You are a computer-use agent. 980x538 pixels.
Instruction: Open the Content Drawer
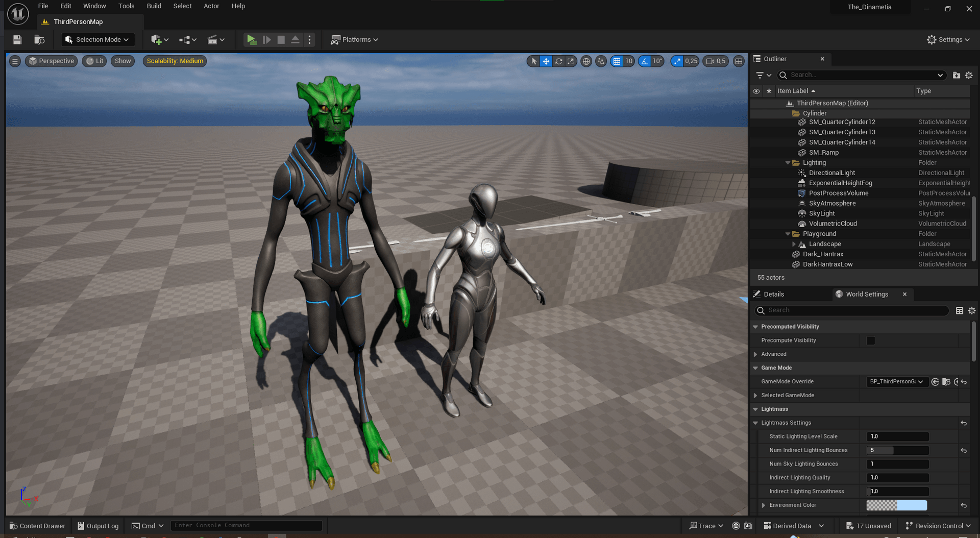point(37,526)
